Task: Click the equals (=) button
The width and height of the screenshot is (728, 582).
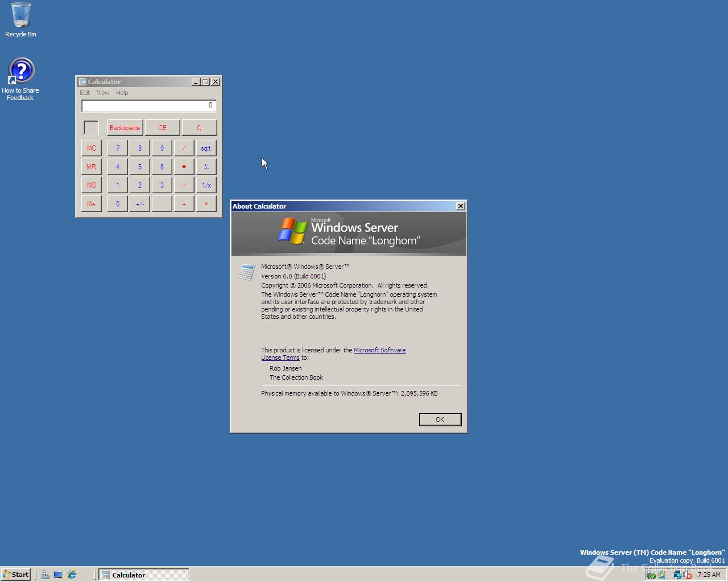Action: tap(206, 204)
